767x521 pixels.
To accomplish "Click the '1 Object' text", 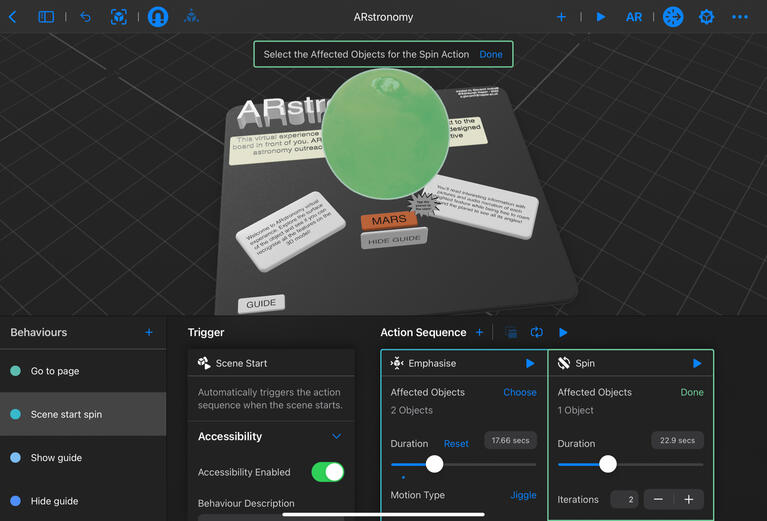I will (x=575, y=410).
